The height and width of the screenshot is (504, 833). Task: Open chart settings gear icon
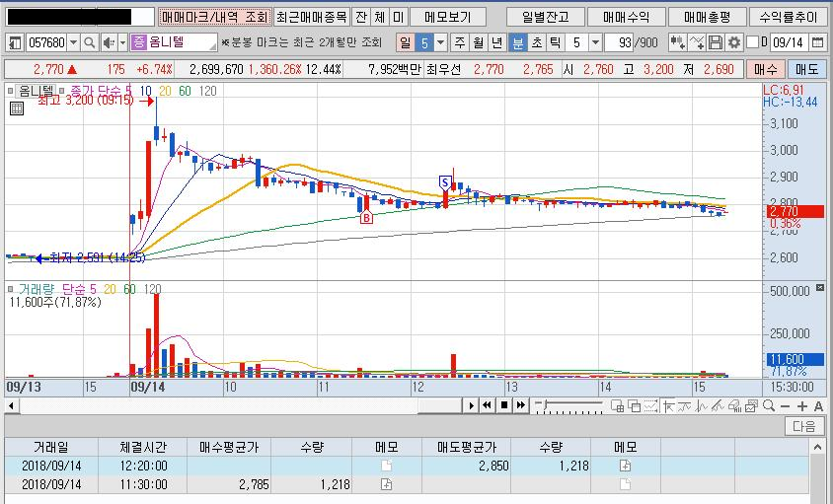click(733, 42)
